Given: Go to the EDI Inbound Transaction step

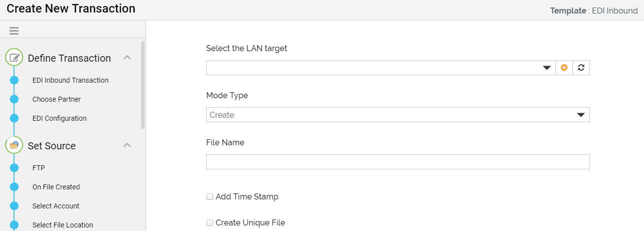Looking at the screenshot, I should coord(71,80).
